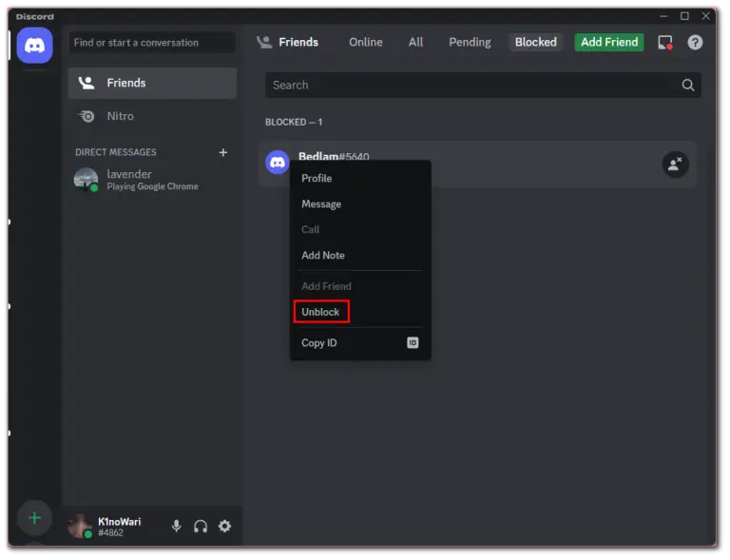Click Find or start a conversation field
This screenshot has width=730, height=560.
click(153, 43)
